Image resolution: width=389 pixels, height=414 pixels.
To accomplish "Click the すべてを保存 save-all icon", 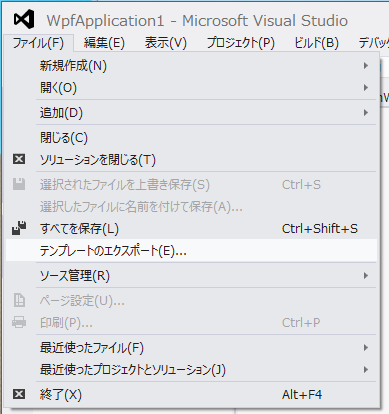I will (x=19, y=228).
